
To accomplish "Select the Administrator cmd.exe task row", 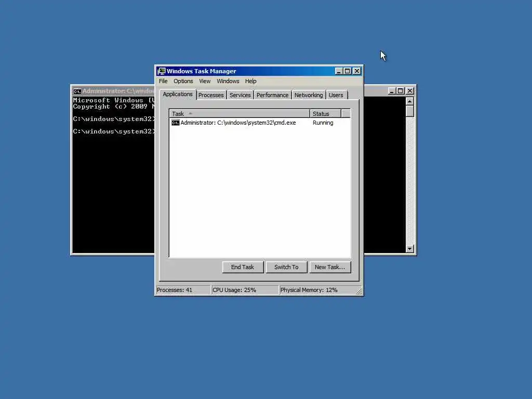I will [x=260, y=123].
